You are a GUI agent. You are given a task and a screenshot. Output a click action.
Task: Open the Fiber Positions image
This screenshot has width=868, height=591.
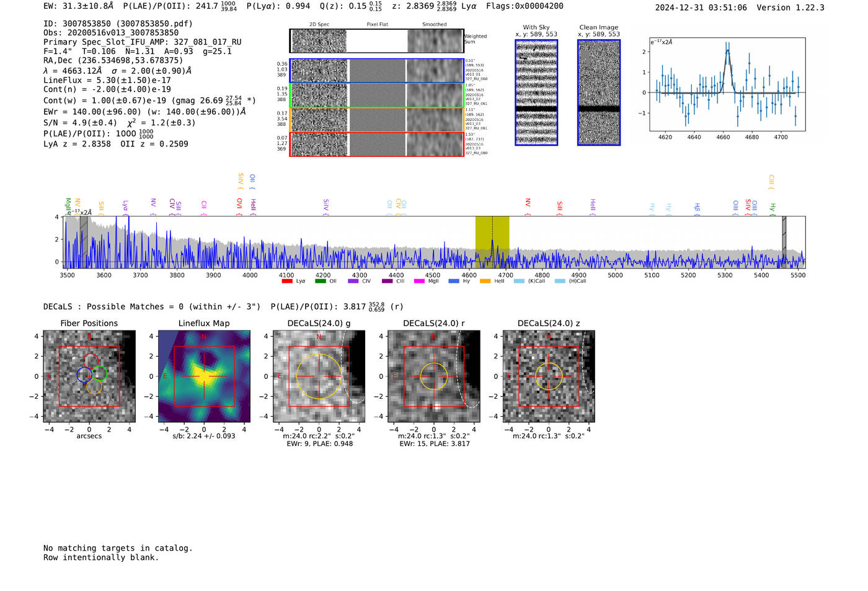coord(89,376)
